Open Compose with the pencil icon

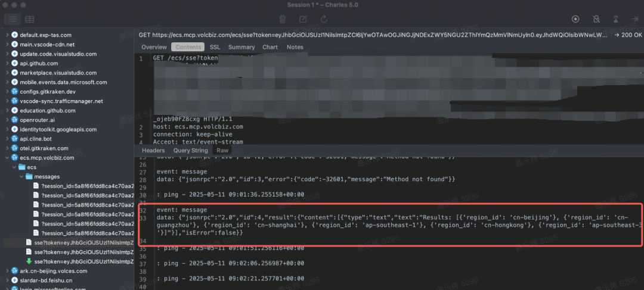[303, 19]
